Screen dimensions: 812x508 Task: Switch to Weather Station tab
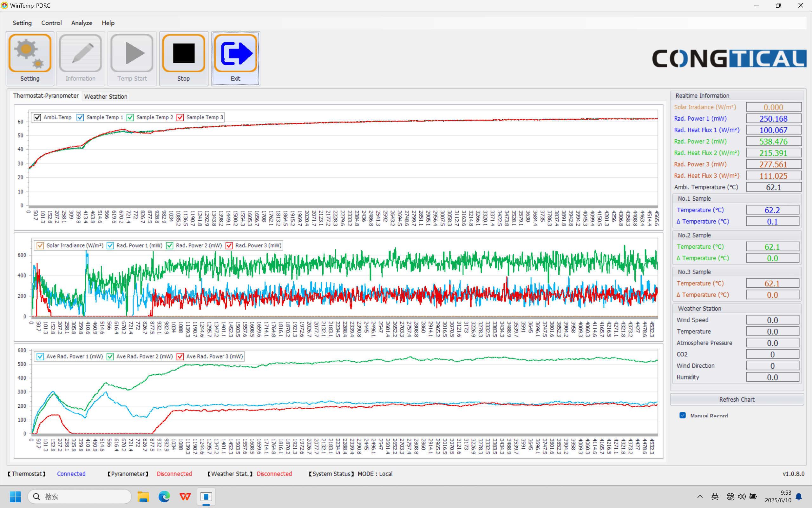[x=106, y=97]
